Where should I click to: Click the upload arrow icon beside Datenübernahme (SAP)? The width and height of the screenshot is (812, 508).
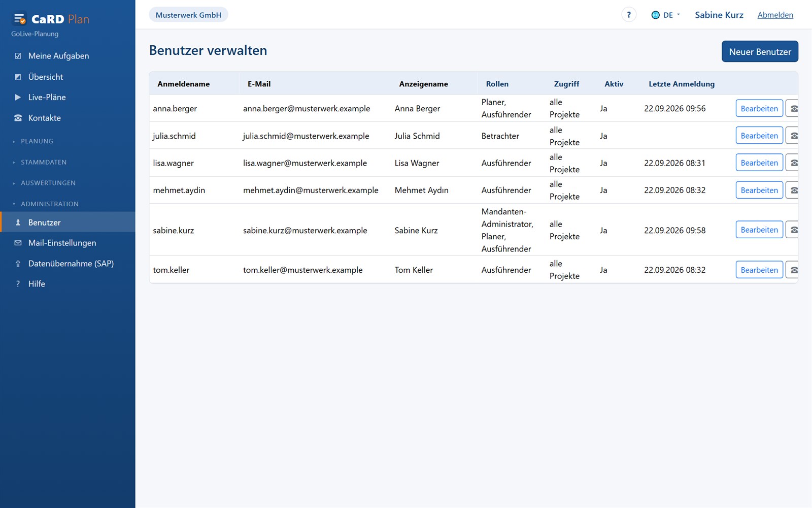tap(18, 264)
